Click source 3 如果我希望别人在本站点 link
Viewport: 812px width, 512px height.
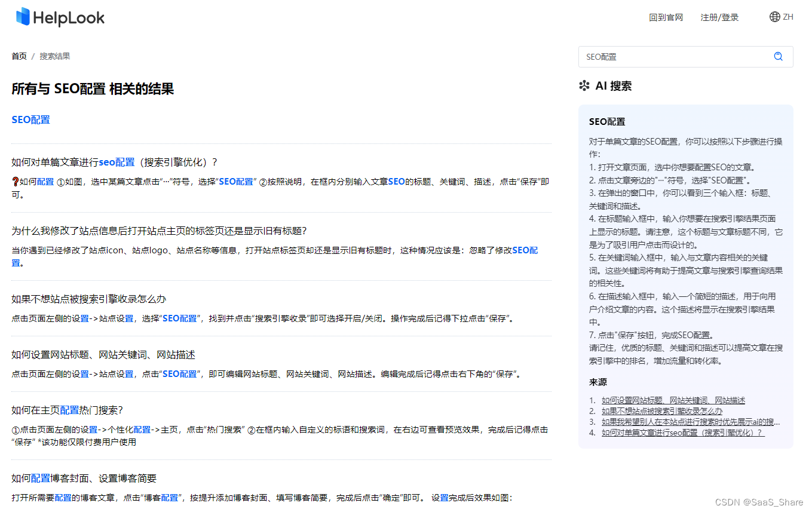691,422
